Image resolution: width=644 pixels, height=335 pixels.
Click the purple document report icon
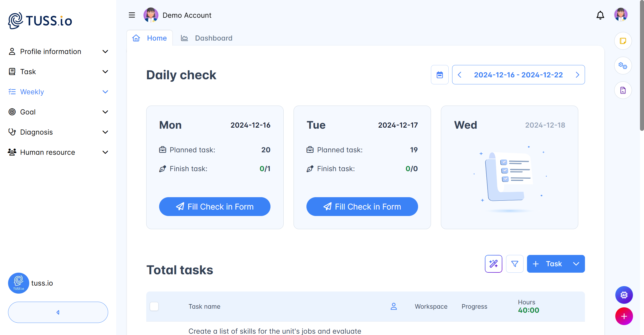pos(623,90)
